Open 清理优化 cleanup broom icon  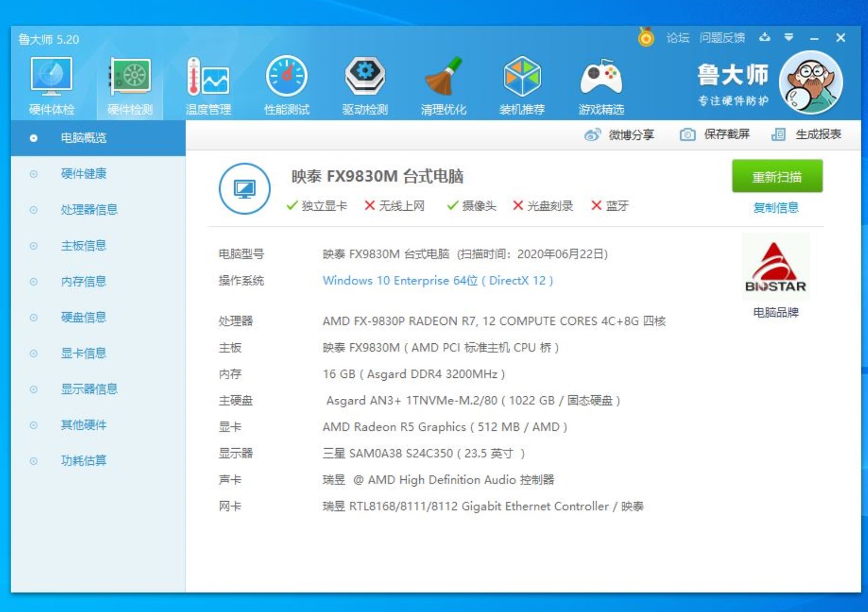[x=443, y=86]
